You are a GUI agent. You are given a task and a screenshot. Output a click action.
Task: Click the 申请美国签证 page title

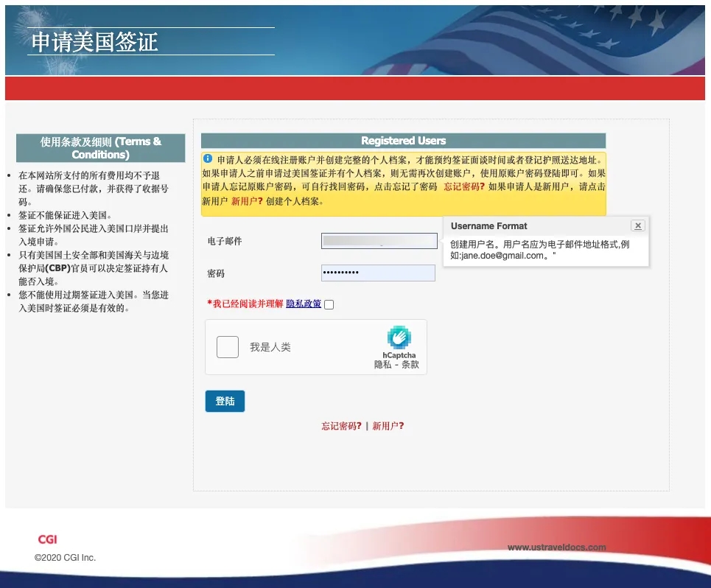(94, 42)
